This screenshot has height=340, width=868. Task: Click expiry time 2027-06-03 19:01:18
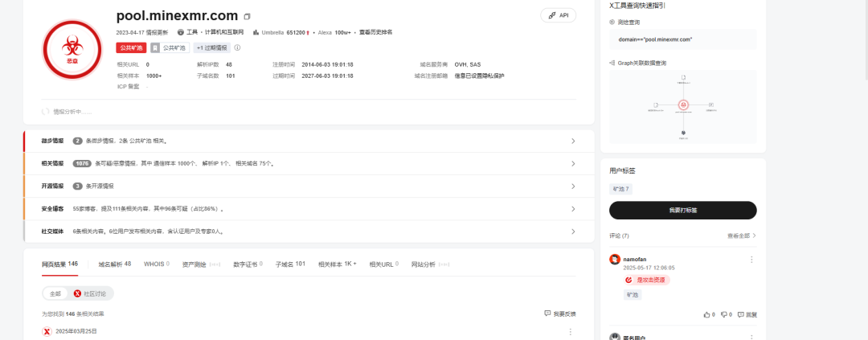pyautogui.click(x=327, y=76)
